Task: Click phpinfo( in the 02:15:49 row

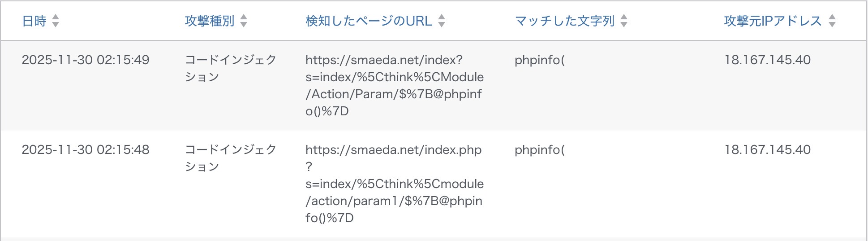Action: pyautogui.click(x=539, y=60)
